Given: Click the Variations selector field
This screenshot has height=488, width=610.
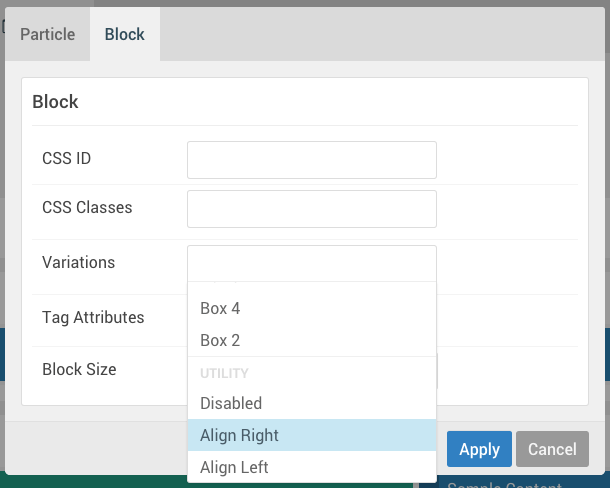Looking at the screenshot, I should (311, 264).
